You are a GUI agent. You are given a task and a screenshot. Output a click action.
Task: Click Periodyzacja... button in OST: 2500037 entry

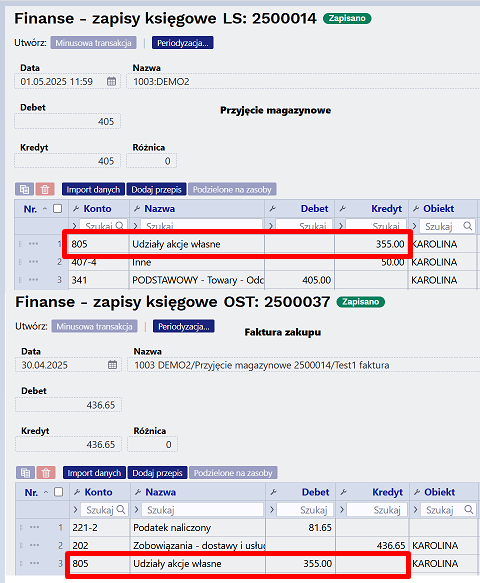(184, 326)
